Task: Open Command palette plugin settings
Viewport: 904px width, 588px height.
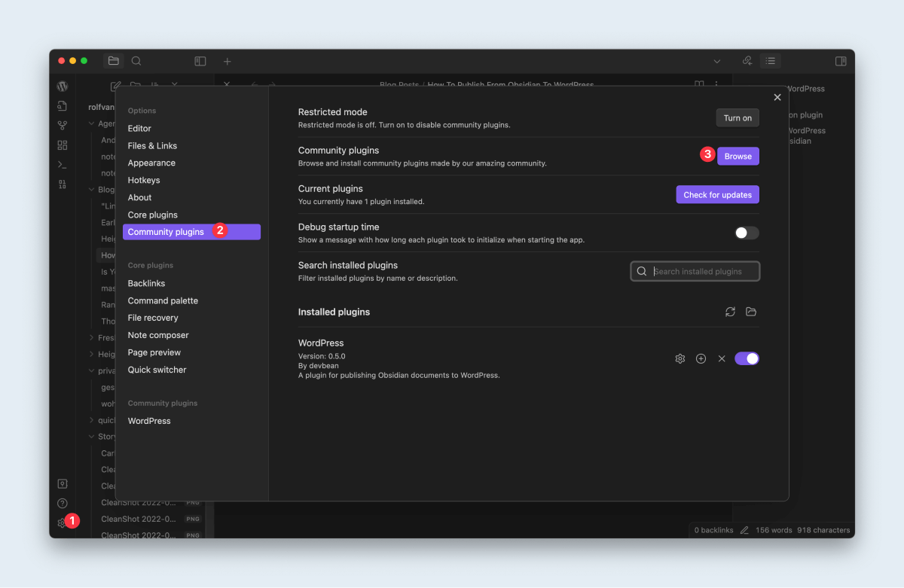Action: point(191,301)
